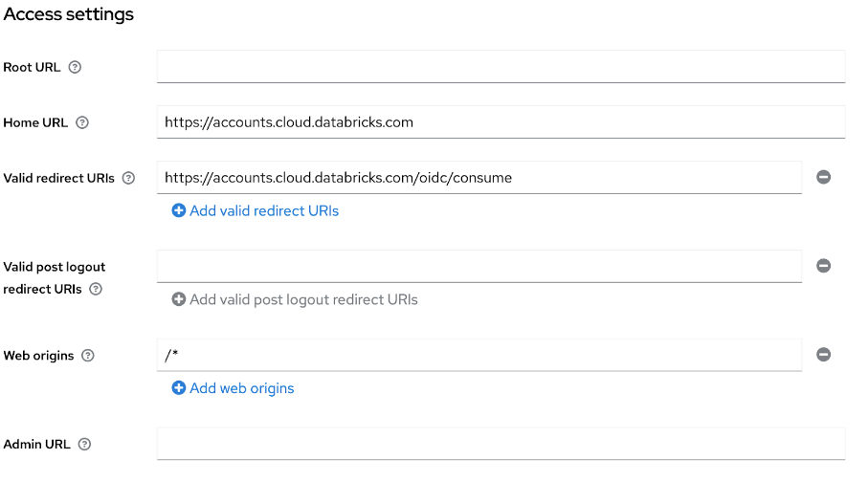Select the post logout redirect URIs field

click(479, 266)
